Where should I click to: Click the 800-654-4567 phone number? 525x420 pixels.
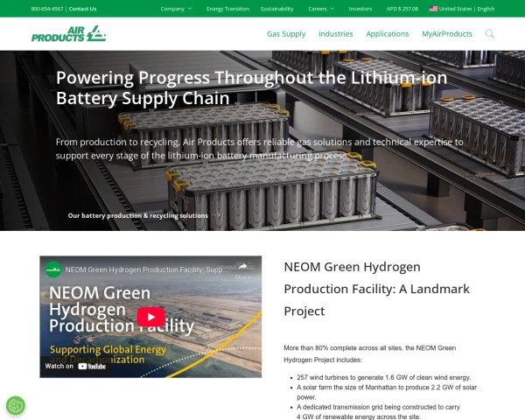pyautogui.click(x=47, y=9)
